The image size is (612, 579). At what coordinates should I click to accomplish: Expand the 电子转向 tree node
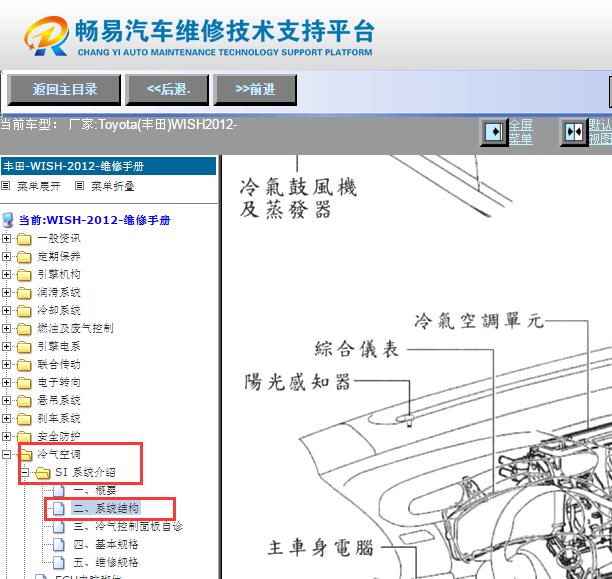coord(6,382)
